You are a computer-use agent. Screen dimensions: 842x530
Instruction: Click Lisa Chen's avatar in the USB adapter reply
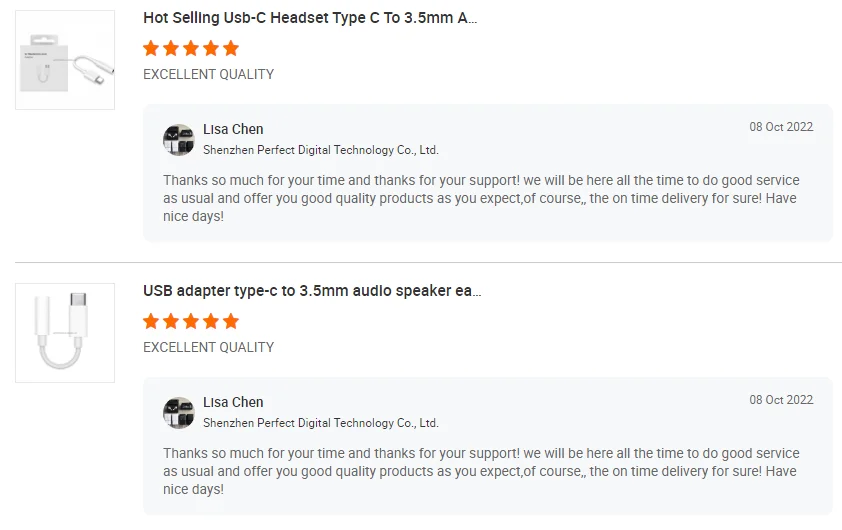[x=179, y=413]
